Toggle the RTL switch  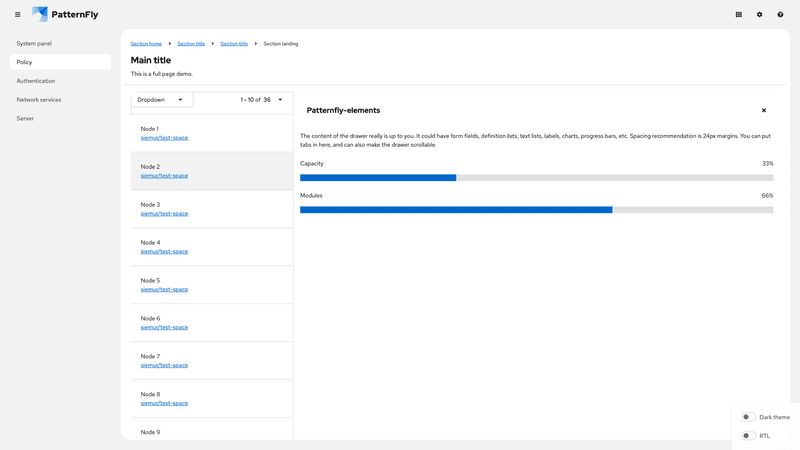pos(748,436)
